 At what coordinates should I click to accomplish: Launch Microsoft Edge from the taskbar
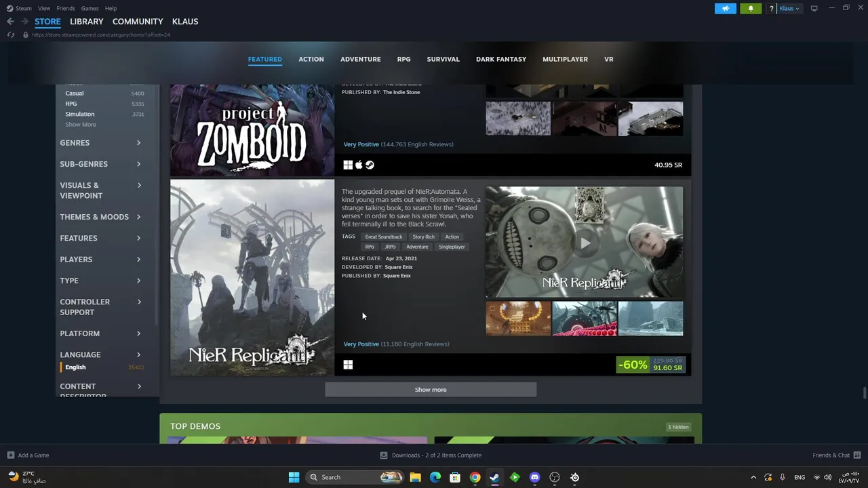coord(435,477)
